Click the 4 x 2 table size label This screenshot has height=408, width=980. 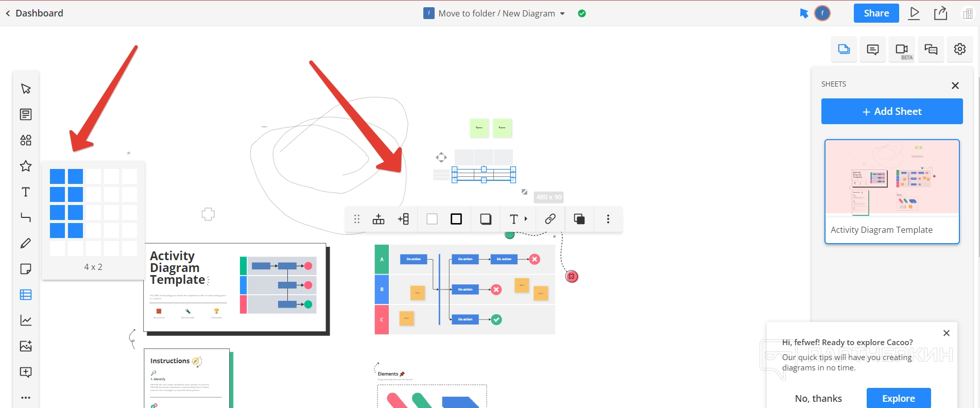[x=93, y=267]
